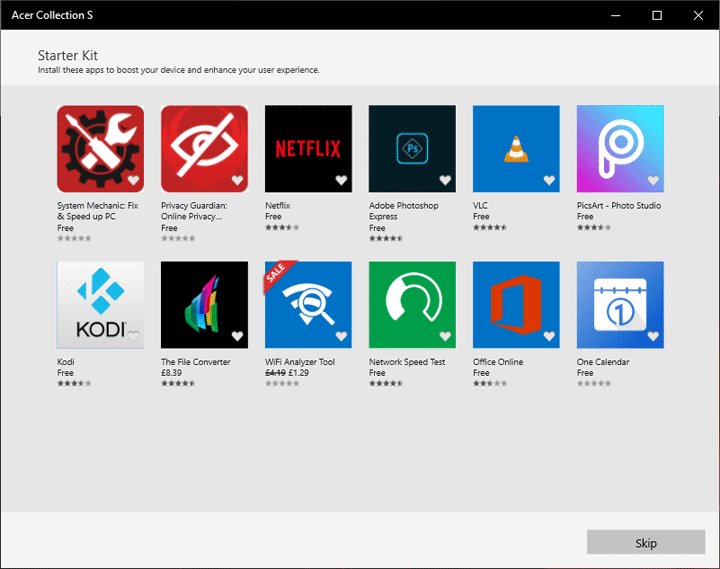Click the 'Privacy Guardian: Online Privacy...' title

coord(194,211)
